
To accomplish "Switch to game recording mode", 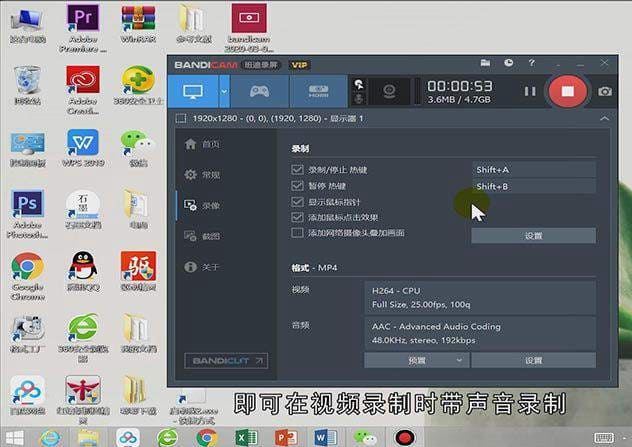I will (260, 91).
